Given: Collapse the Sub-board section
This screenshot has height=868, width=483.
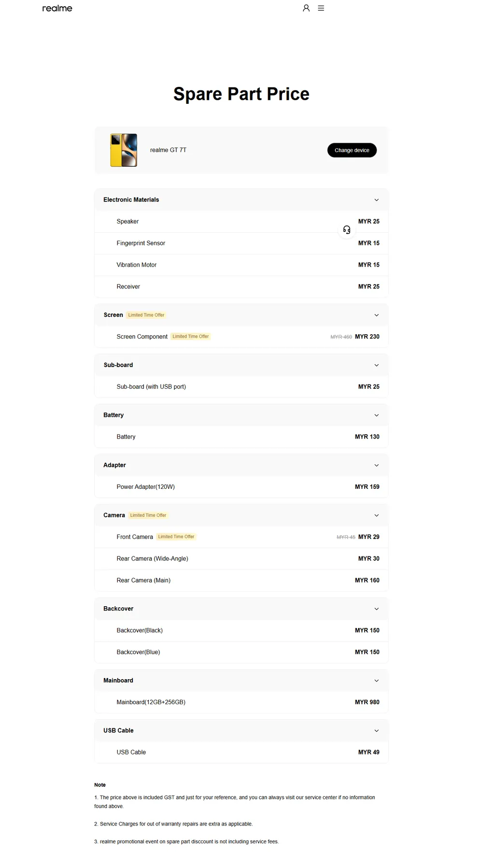Looking at the screenshot, I should point(241,365).
